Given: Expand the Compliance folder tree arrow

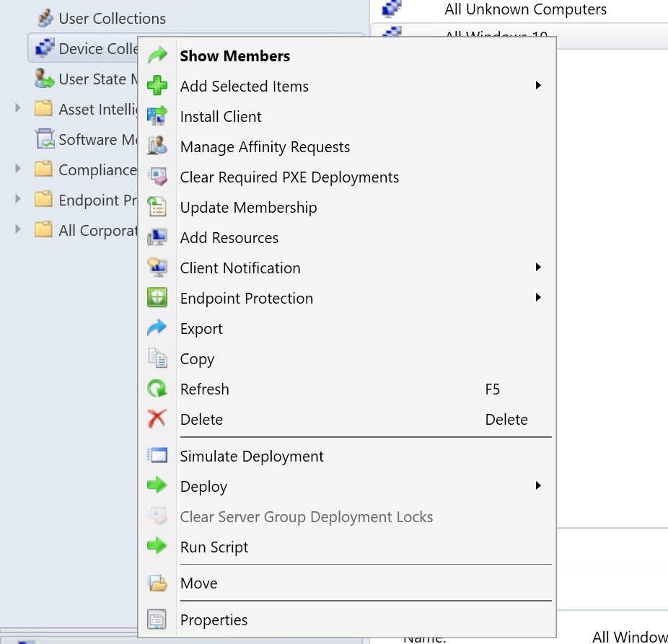Looking at the screenshot, I should click(19, 169).
